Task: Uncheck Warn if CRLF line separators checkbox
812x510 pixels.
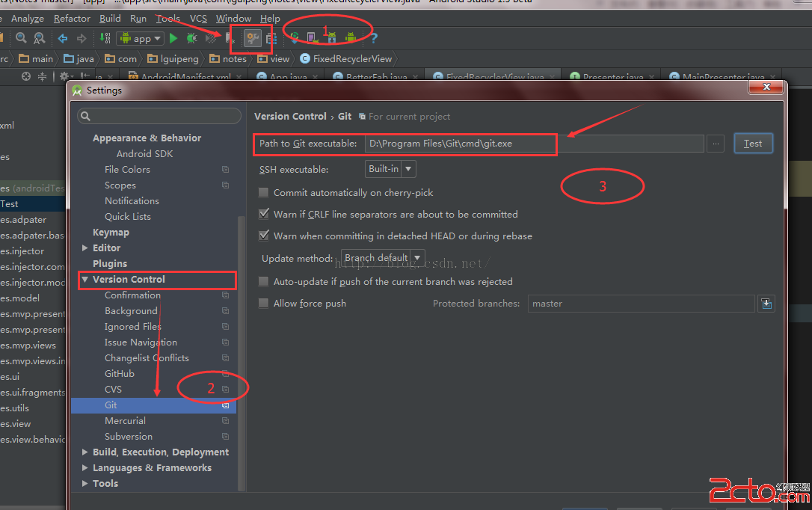Action: click(264, 214)
